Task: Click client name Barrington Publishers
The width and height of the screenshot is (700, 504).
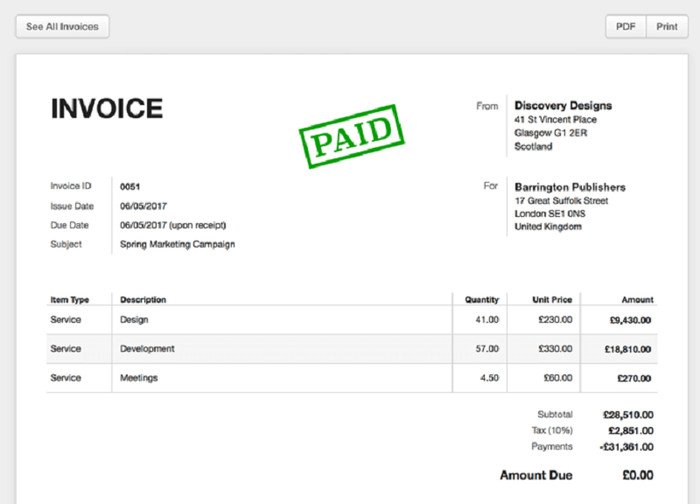Action: [570, 187]
